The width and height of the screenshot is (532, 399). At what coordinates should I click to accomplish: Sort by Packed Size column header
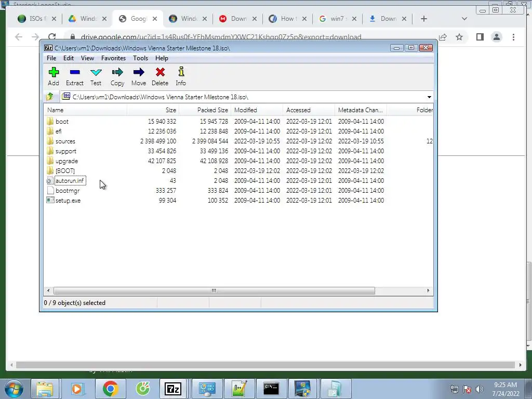pyautogui.click(x=205, y=110)
